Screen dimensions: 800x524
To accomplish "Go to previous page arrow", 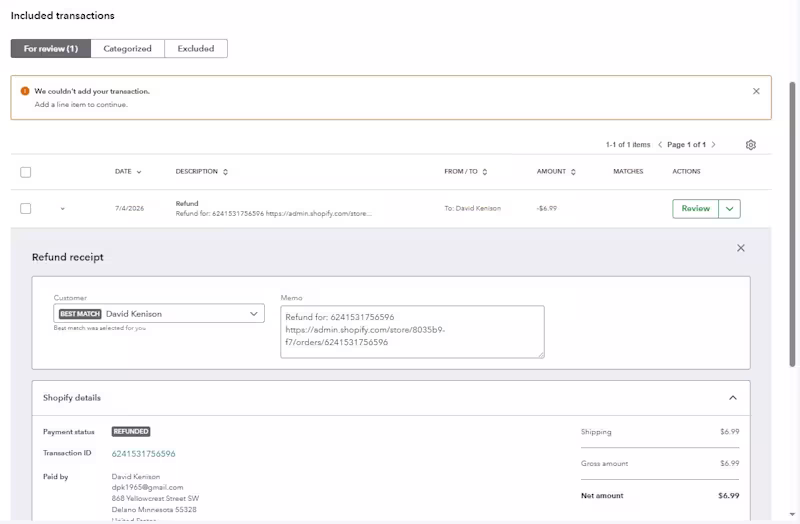I will 660,145.
